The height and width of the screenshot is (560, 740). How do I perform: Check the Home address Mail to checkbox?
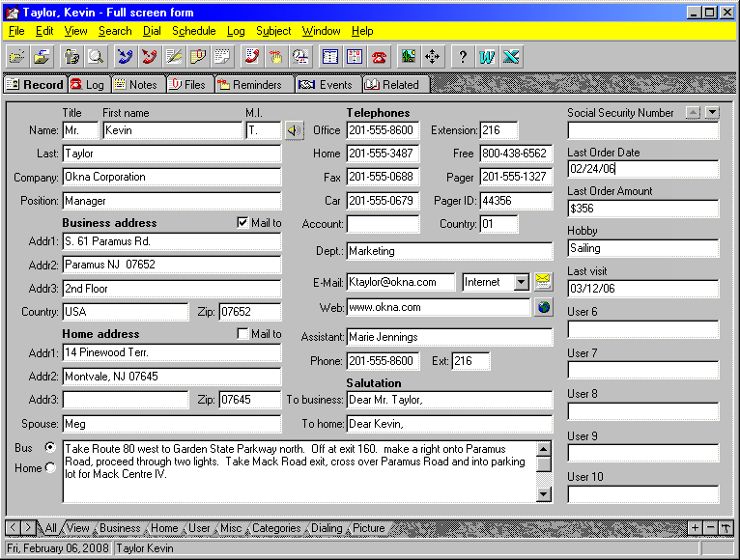(242, 334)
